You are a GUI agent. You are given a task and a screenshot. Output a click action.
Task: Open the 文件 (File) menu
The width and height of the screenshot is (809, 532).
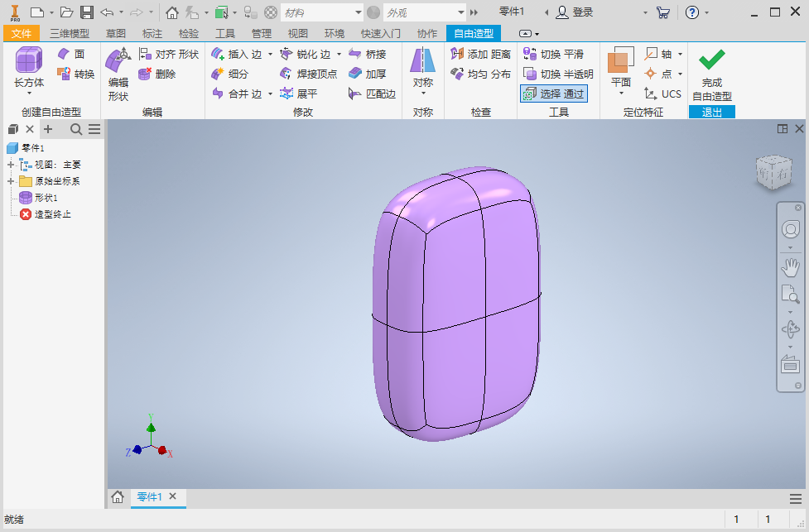point(21,34)
